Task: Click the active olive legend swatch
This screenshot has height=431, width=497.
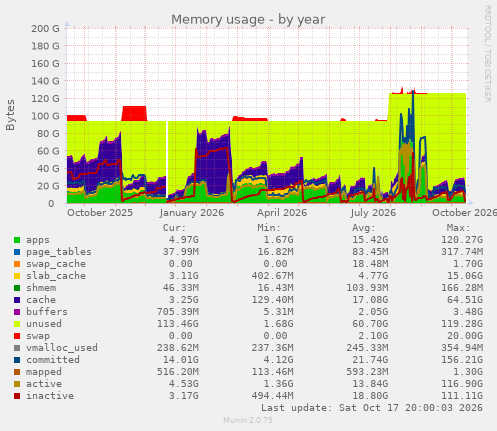Action: tap(17, 384)
